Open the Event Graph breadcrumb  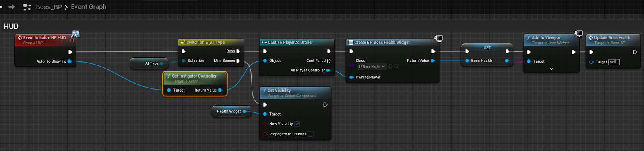89,7
